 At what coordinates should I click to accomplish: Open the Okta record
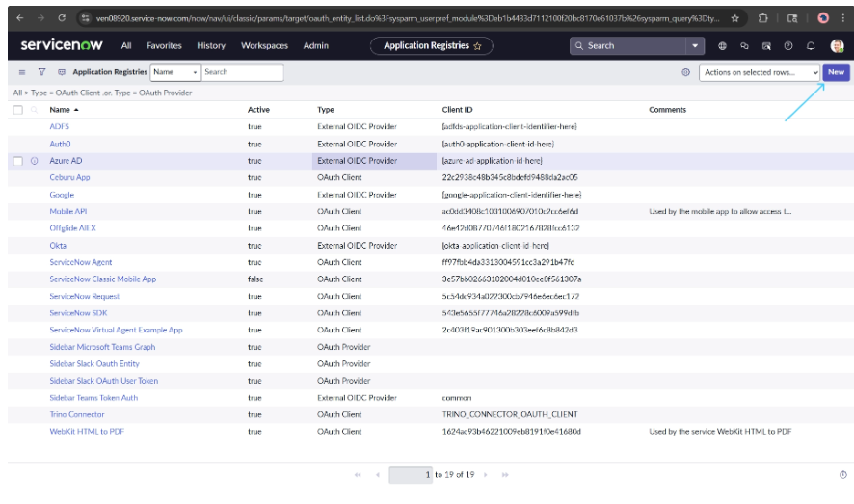pyautogui.click(x=58, y=246)
